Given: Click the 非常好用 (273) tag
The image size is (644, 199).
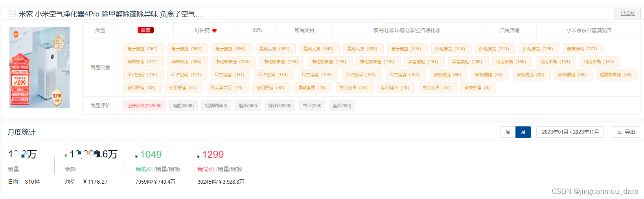Looking at the screenshot, I should point(583,49).
